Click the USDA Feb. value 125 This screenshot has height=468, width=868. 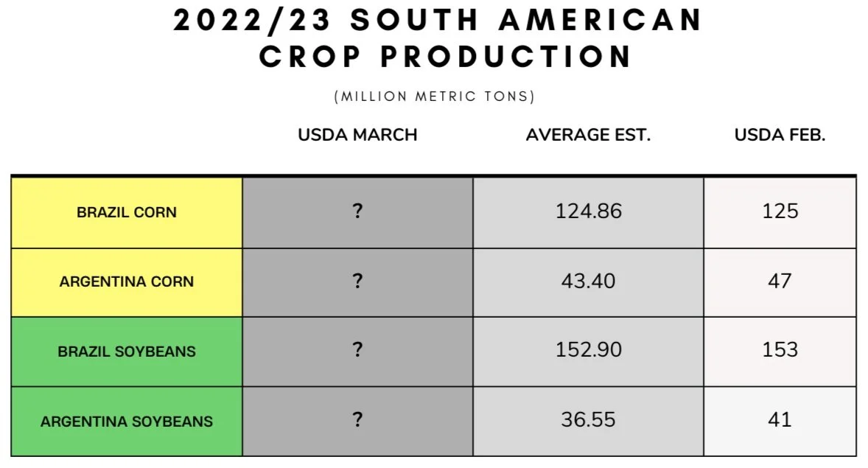(x=780, y=211)
